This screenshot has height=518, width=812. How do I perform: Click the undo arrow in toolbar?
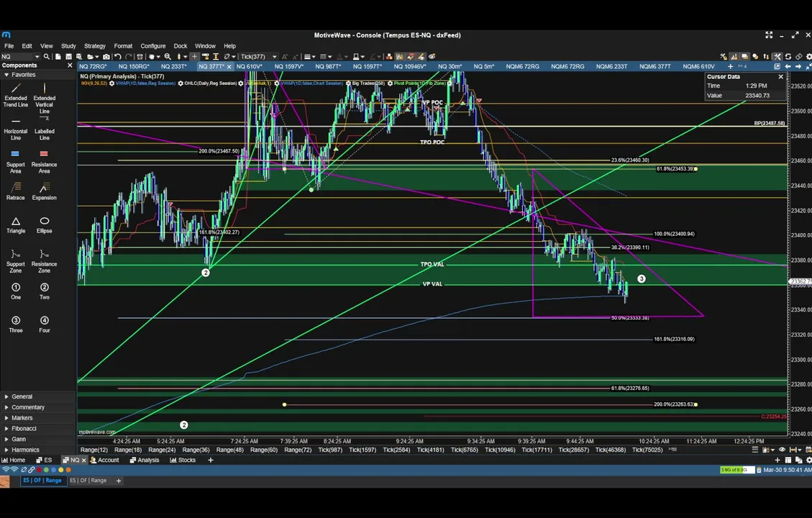117,56
